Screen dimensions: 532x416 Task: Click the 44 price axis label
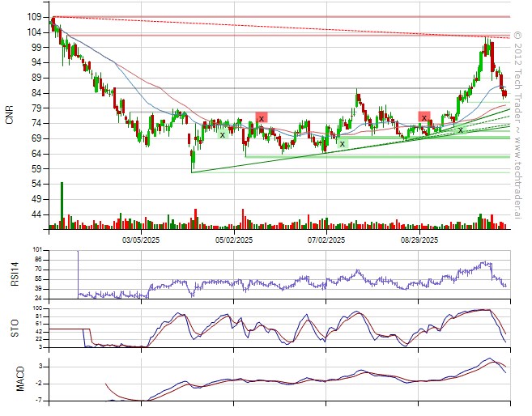click(36, 215)
